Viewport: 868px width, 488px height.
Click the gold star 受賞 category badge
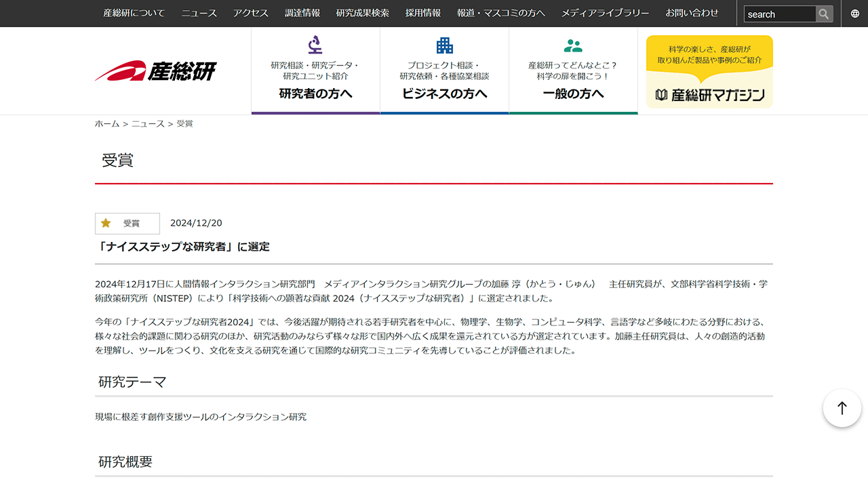[x=127, y=223]
